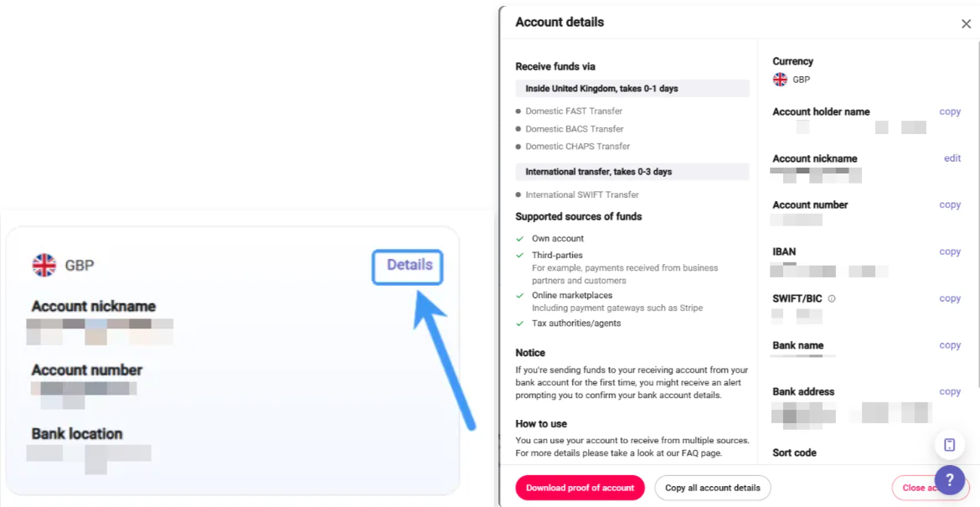Edit the Account nickname

tap(952, 158)
